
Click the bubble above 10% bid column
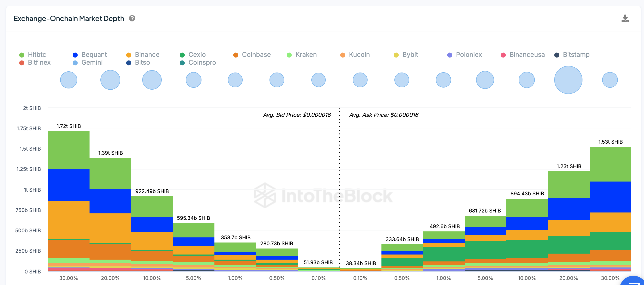coord(152,80)
